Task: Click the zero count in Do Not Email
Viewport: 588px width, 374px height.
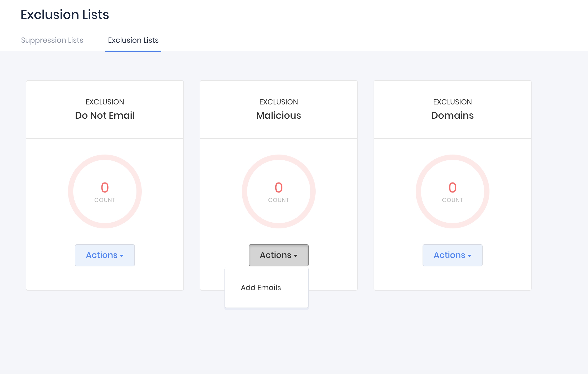Action: click(105, 188)
